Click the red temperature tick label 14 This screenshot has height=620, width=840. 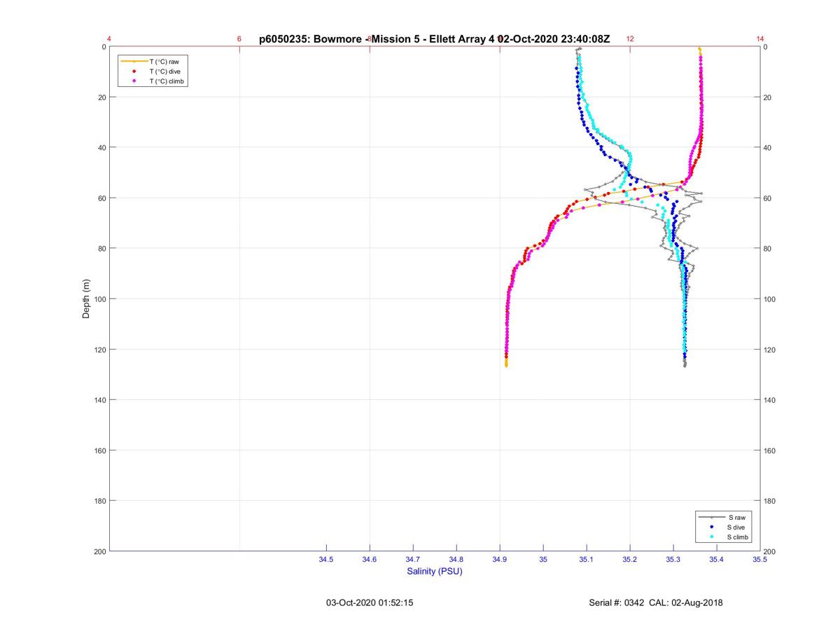(760, 39)
